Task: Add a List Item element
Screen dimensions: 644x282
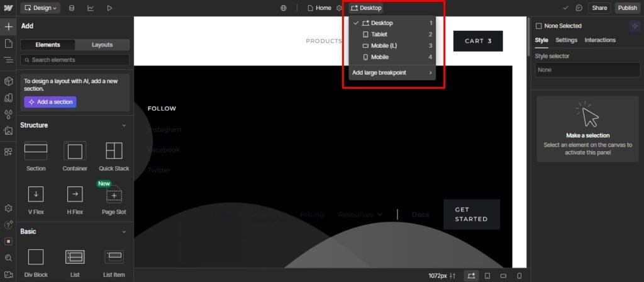Action: 114,263
